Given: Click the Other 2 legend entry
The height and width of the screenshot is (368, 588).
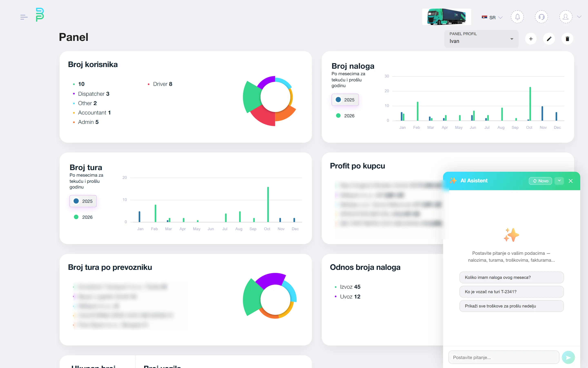Looking at the screenshot, I should click(x=85, y=103).
